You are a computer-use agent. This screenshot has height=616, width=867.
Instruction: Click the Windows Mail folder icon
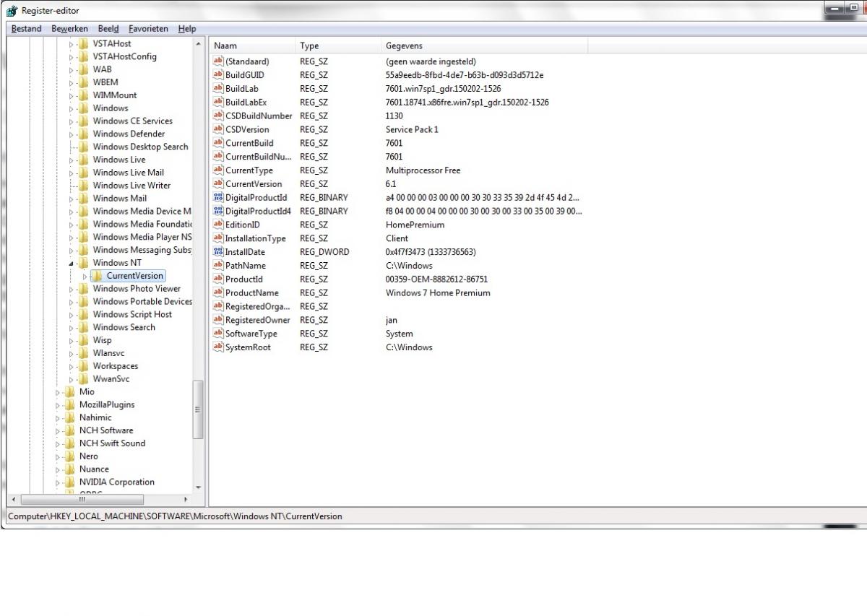tap(84, 199)
